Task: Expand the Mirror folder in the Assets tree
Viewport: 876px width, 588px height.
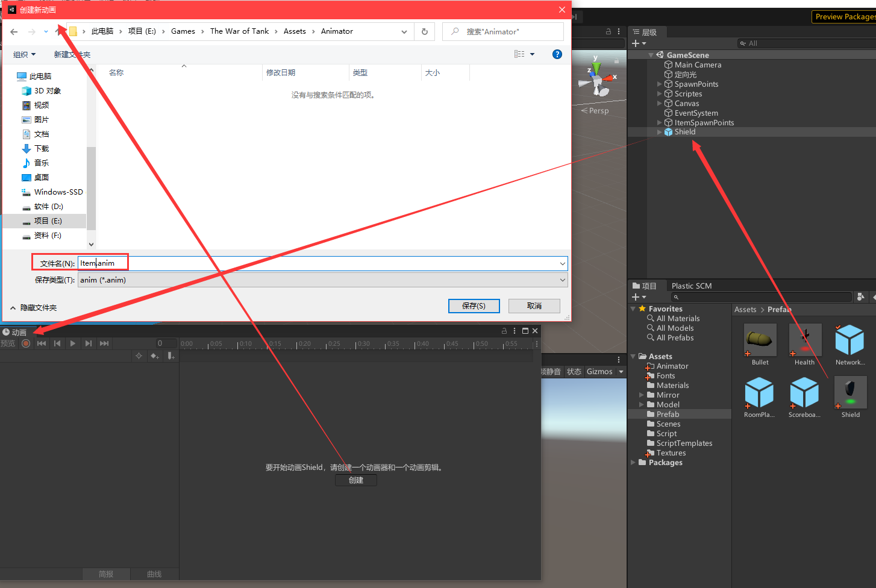Action: point(642,395)
